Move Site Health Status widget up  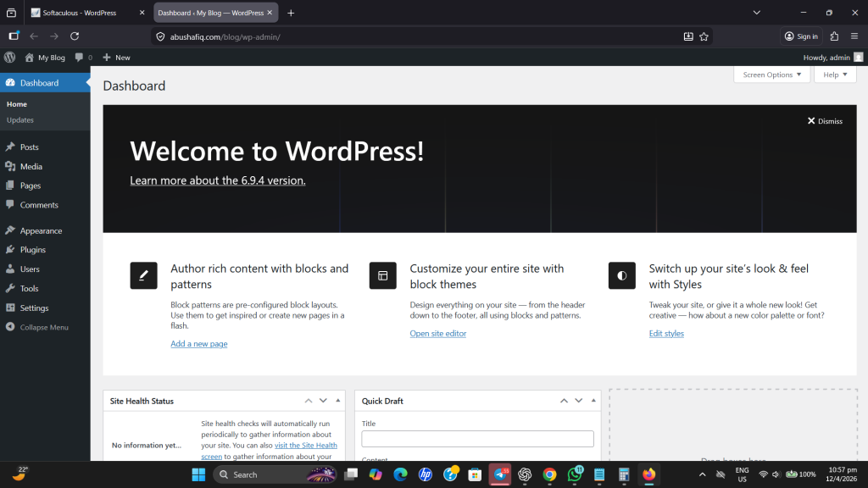pos(309,401)
